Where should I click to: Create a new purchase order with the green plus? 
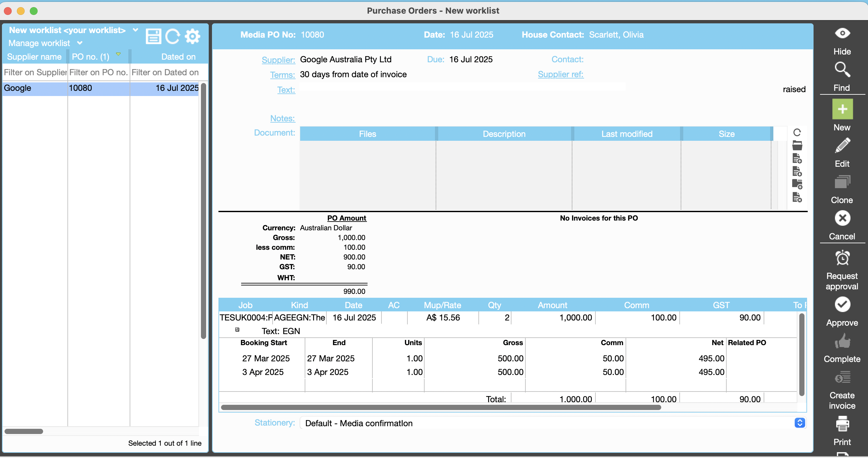click(842, 109)
